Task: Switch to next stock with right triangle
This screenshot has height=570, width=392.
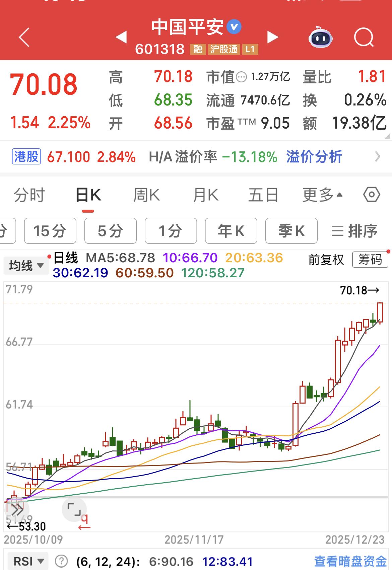Action: 273,37
